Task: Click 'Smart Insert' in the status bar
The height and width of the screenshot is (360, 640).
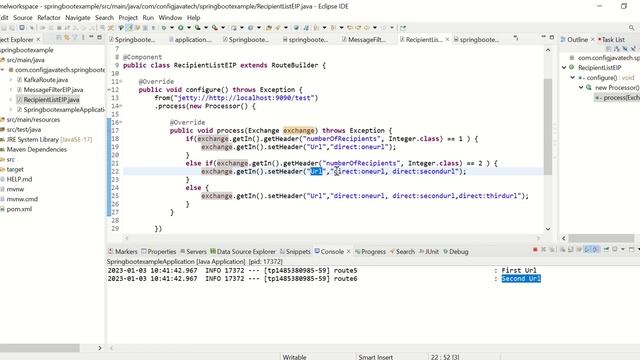Action: pos(376,357)
